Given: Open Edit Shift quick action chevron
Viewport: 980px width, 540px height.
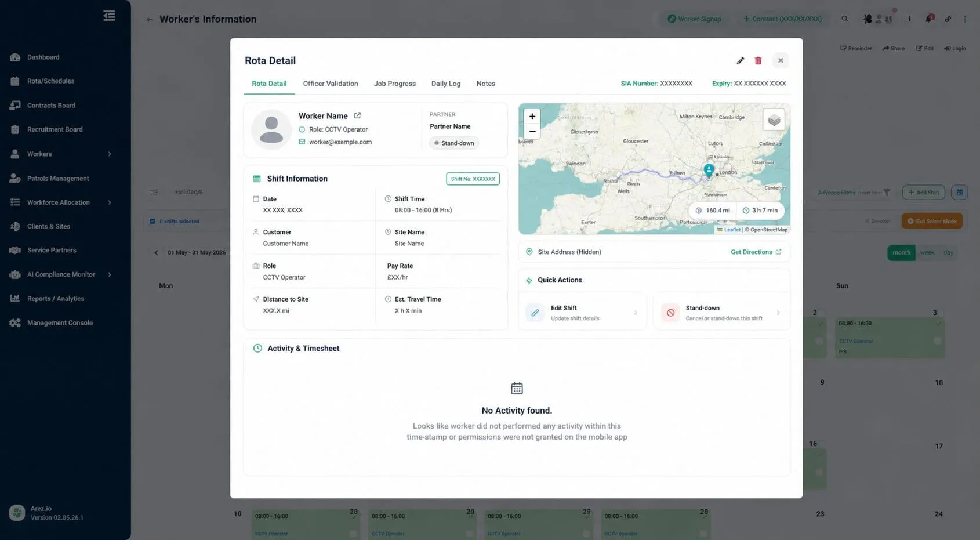Looking at the screenshot, I should [636, 313].
